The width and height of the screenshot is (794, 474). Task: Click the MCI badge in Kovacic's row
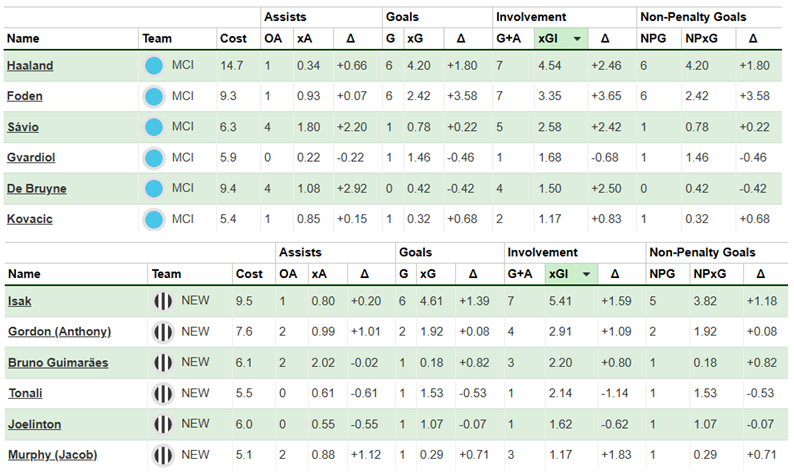[x=154, y=219]
